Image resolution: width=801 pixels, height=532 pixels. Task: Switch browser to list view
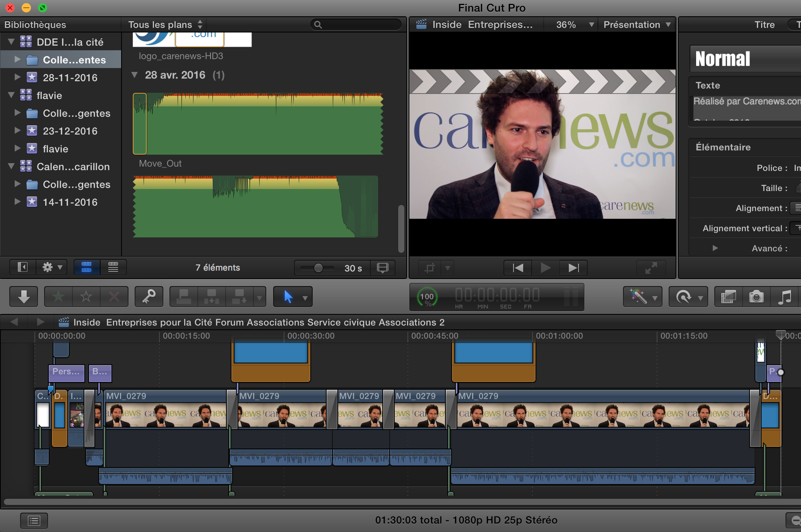coord(113,267)
